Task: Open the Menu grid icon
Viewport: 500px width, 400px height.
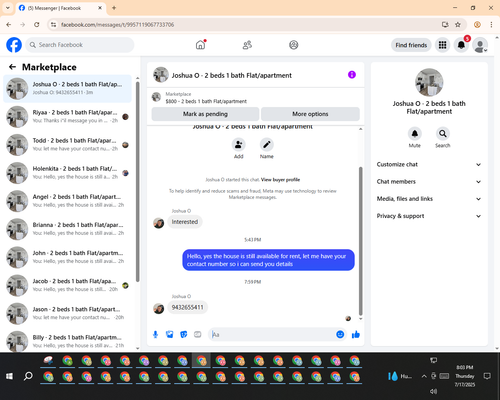Action: 442,45
